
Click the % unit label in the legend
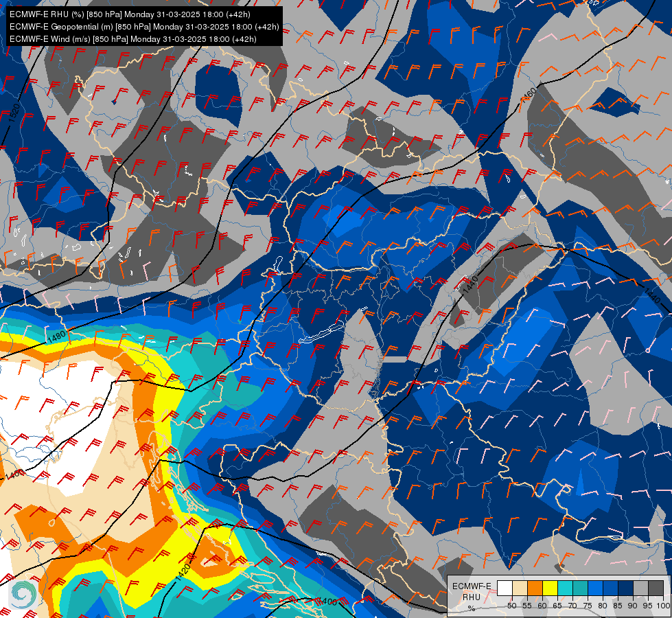pyautogui.click(x=472, y=608)
